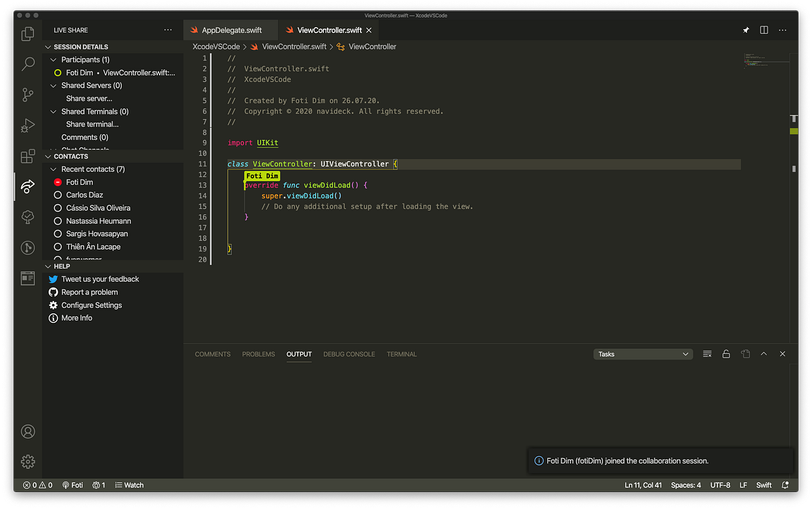Viewport: 812px width, 509px height.
Task: Click Watch in the status bar
Action: pos(129,485)
